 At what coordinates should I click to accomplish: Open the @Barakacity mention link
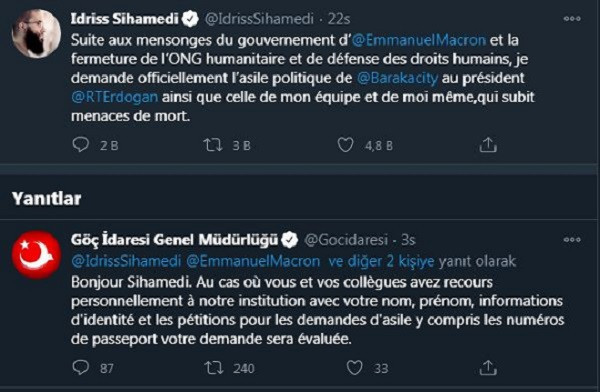click(x=397, y=78)
